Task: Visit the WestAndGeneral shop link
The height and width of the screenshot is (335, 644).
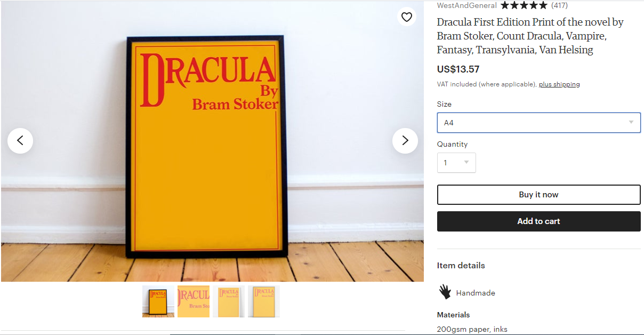Action: (467, 5)
